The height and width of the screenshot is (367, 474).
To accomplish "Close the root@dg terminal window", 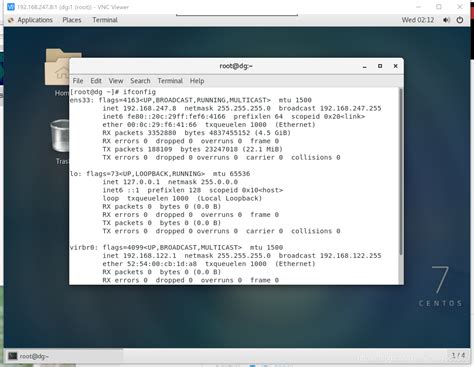I will tap(396, 66).
